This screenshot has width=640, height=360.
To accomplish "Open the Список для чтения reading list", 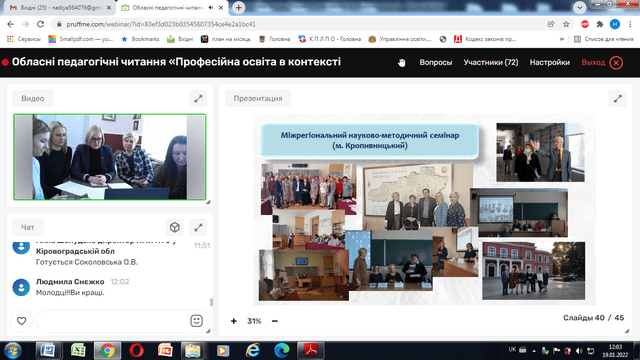I will [x=604, y=39].
